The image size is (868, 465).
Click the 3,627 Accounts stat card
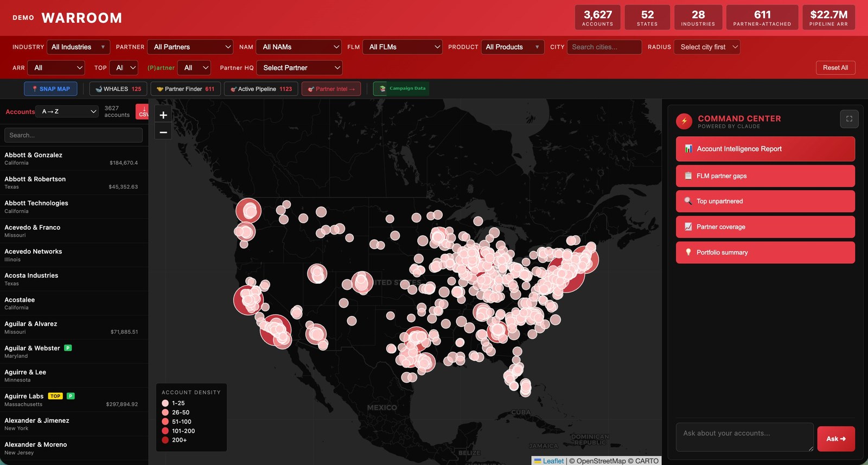click(598, 17)
